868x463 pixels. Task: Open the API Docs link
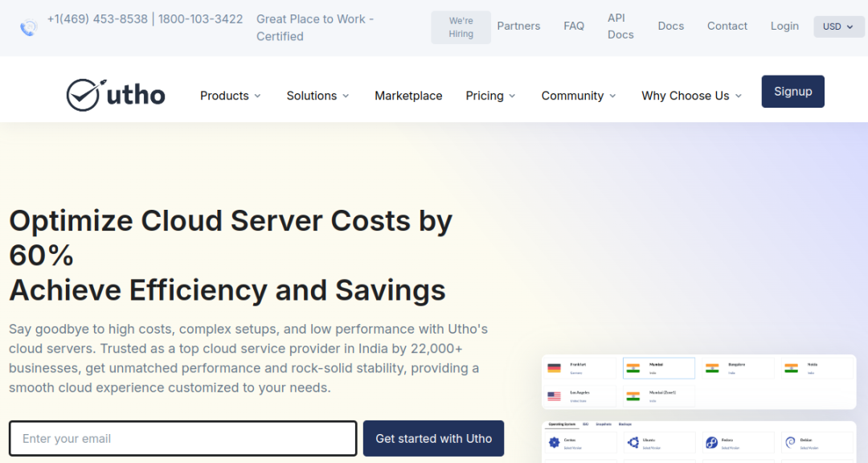[x=620, y=26]
